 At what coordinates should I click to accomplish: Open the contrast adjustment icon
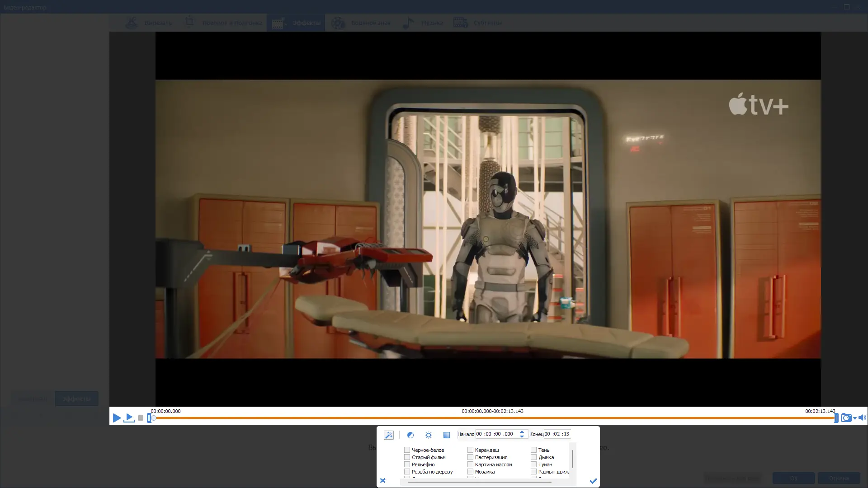click(410, 435)
